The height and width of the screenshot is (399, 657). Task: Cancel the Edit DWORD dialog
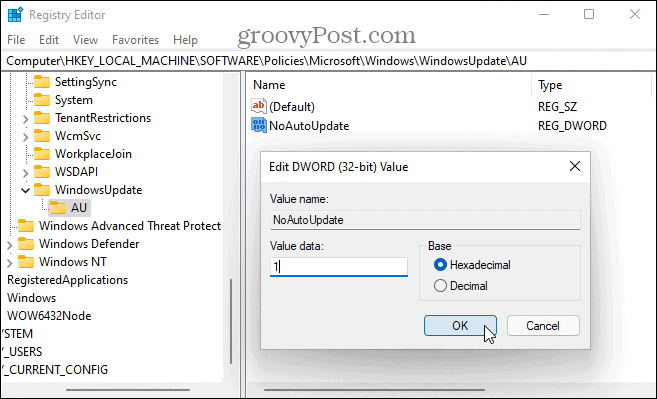543,326
